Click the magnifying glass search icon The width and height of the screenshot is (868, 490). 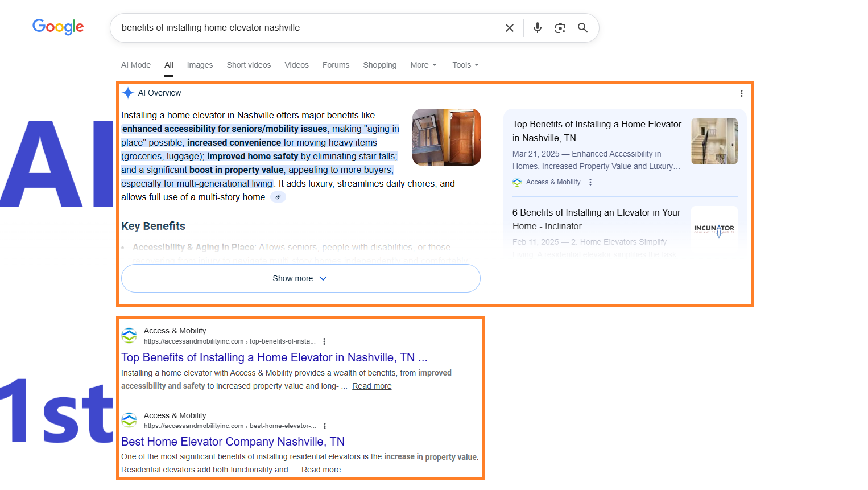point(583,28)
